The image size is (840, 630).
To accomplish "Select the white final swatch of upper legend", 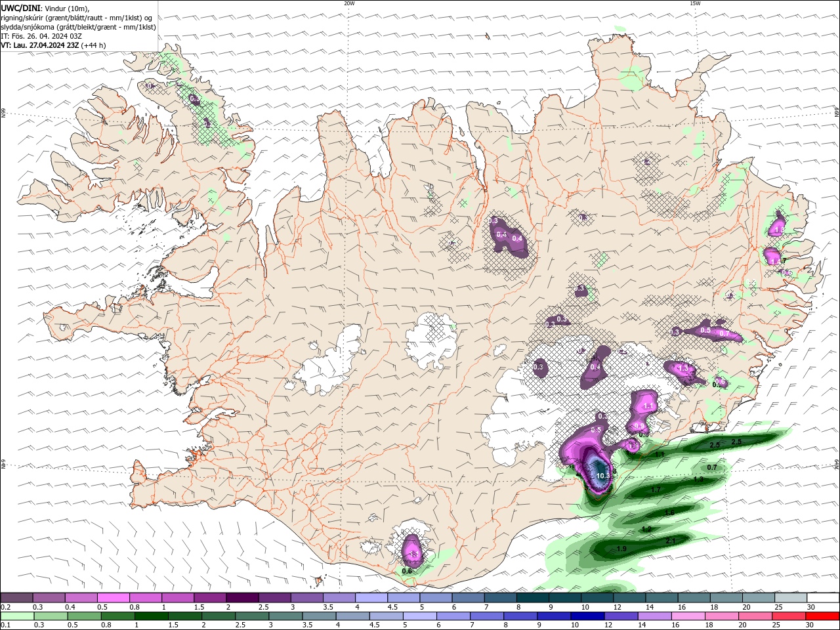I will (x=823, y=598).
